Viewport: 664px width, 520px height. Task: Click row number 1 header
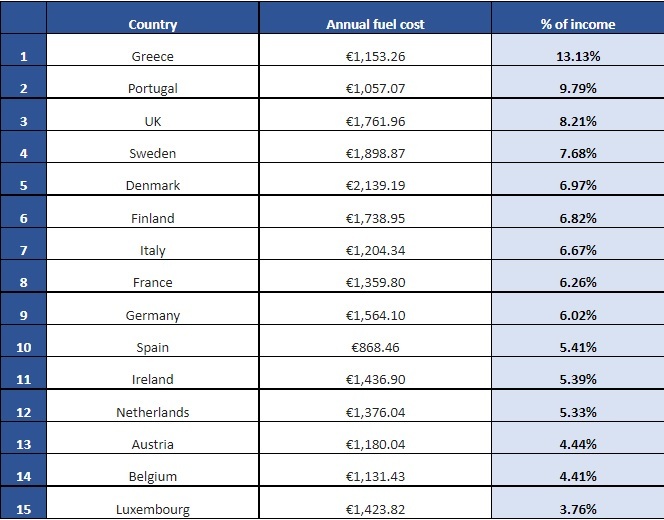pos(24,56)
